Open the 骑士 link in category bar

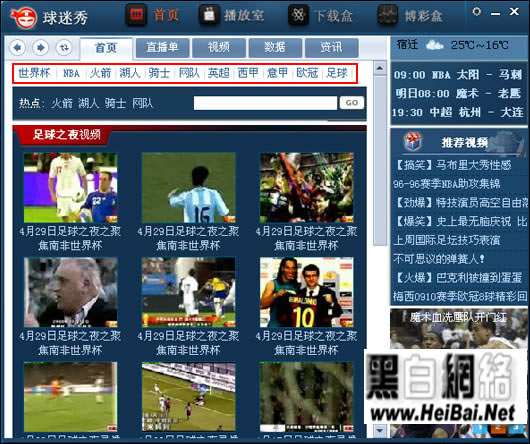(x=159, y=73)
